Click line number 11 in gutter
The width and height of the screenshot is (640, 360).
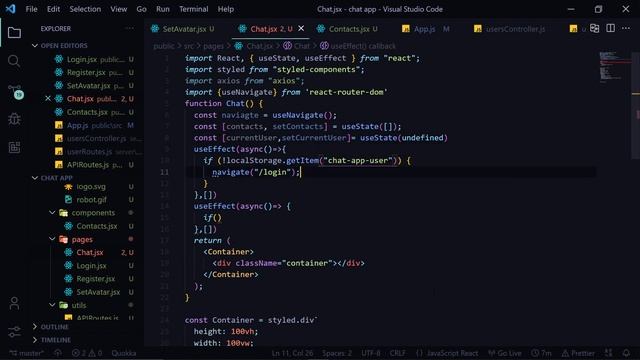(164, 172)
